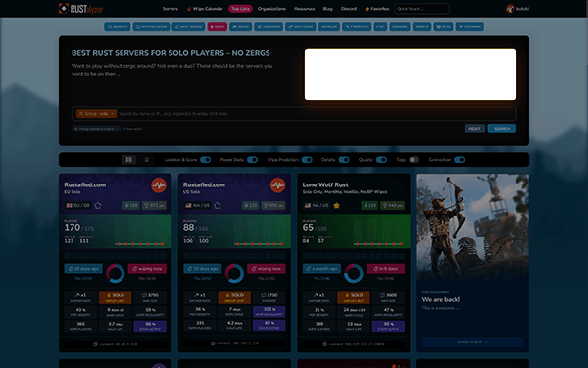Select the Kits category pill
The width and height of the screenshot is (588, 368).
coord(443,26)
